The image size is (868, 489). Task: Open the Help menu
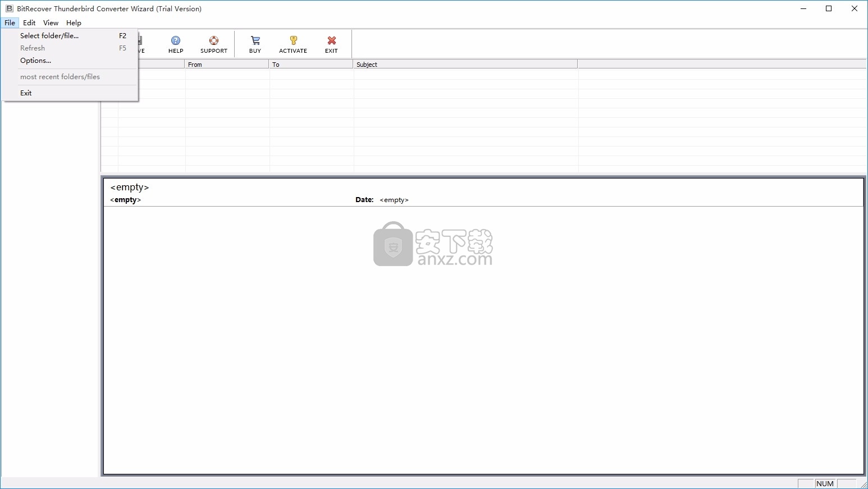click(x=74, y=23)
